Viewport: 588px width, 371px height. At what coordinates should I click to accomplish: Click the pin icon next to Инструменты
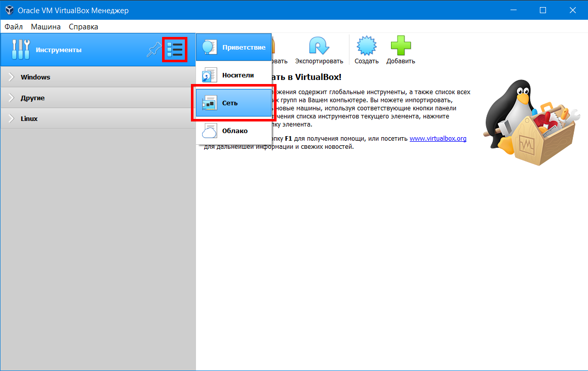click(x=154, y=50)
